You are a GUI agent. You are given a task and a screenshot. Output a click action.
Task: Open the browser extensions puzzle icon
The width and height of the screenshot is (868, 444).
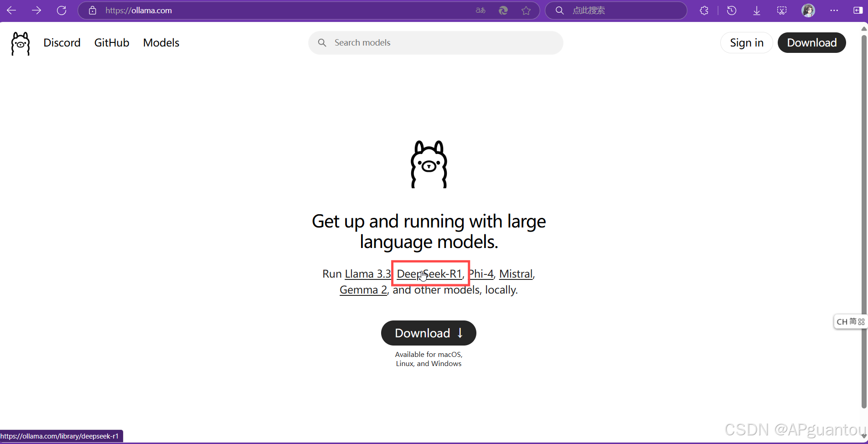pos(704,10)
